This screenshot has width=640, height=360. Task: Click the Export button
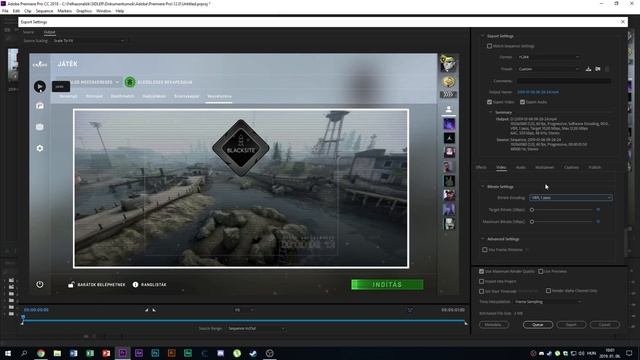coord(571,325)
